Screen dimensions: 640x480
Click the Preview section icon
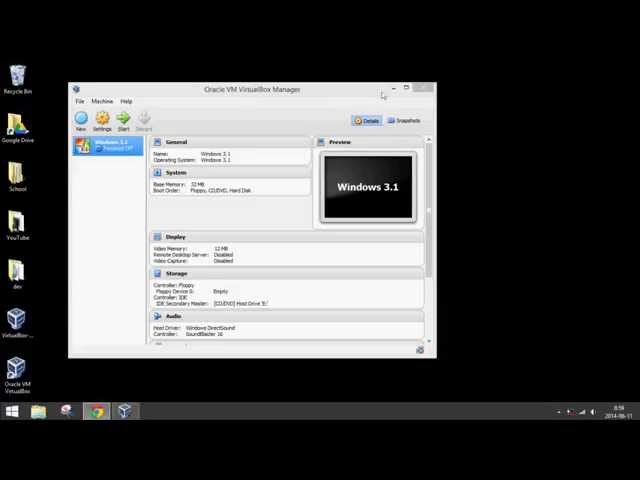click(x=321, y=142)
